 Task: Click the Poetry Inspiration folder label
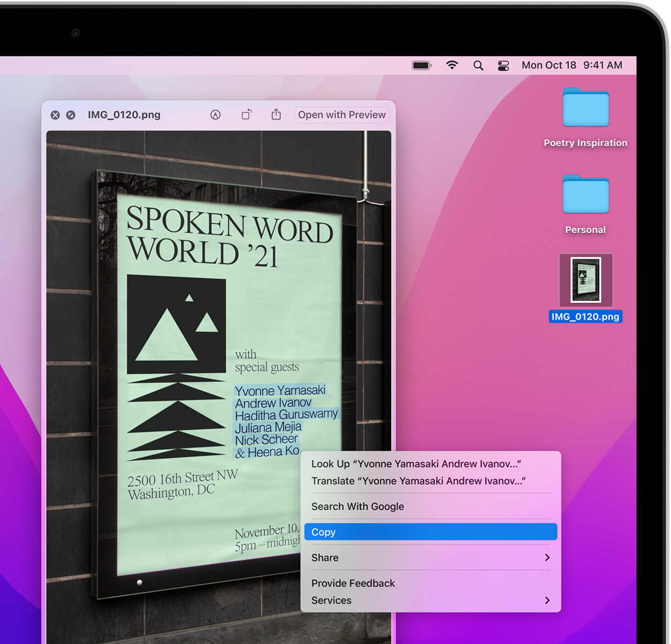pyautogui.click(x=585, y=143)
